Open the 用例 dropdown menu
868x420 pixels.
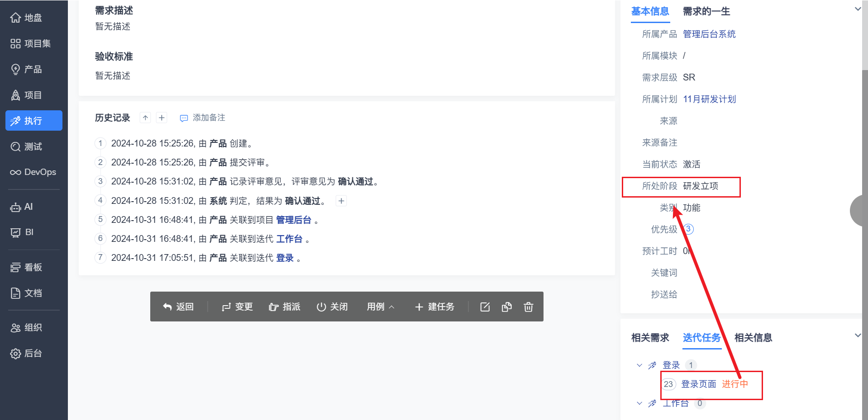[381, 307]
